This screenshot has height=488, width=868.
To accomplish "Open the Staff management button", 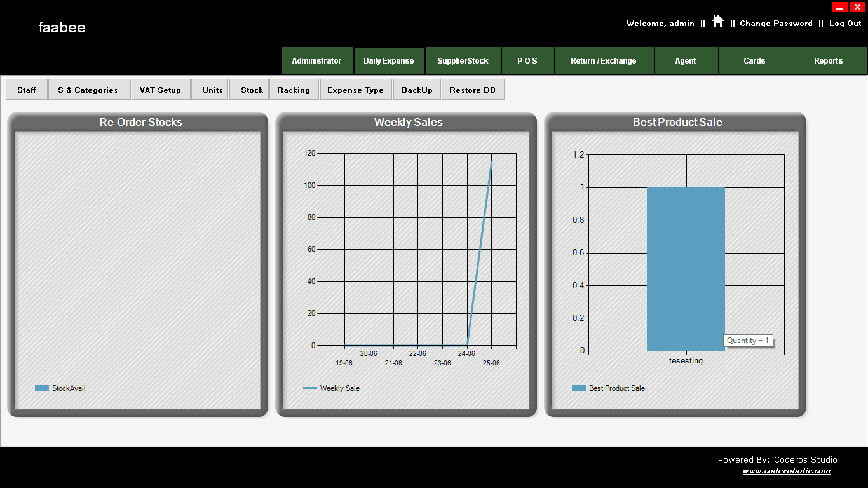I will pos(27,90).
